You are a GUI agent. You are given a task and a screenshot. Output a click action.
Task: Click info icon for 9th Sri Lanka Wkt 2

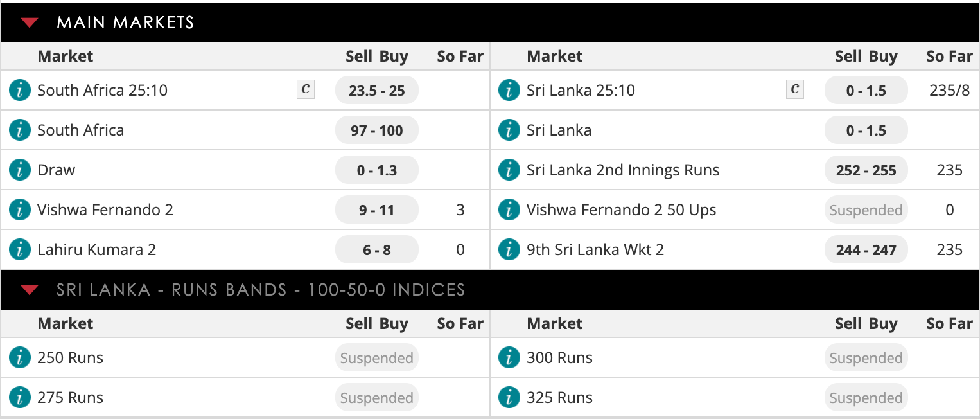(509, 249)
